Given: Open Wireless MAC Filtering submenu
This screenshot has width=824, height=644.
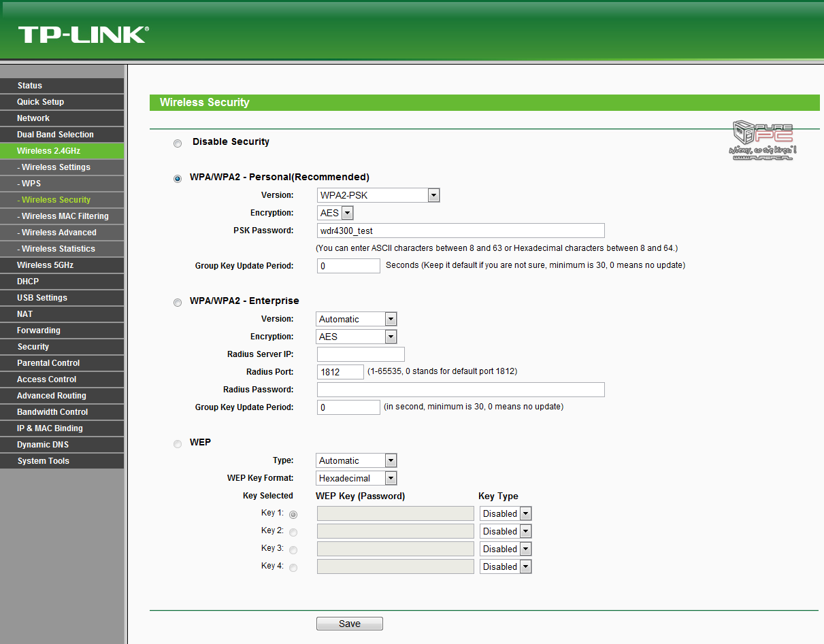Looking at the screenshot, I should 62,216.
